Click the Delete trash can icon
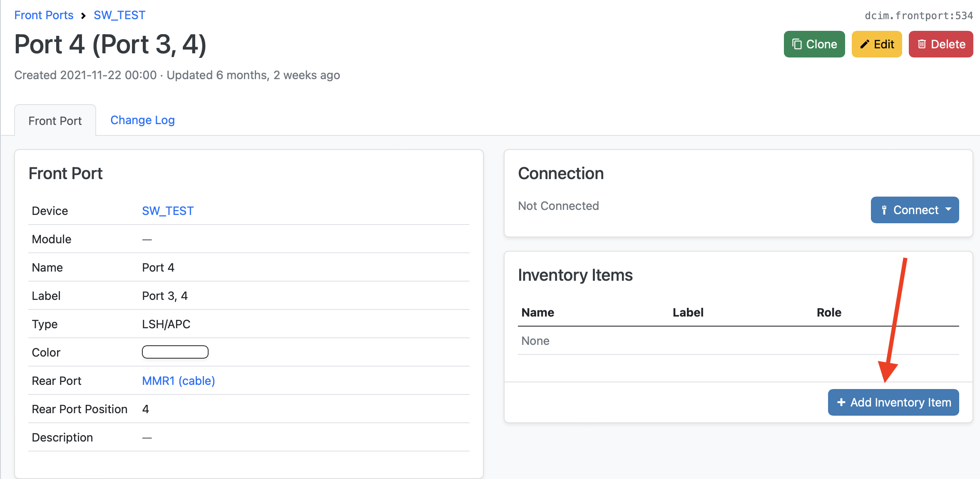The image size is (980, 479). [922, 44]
